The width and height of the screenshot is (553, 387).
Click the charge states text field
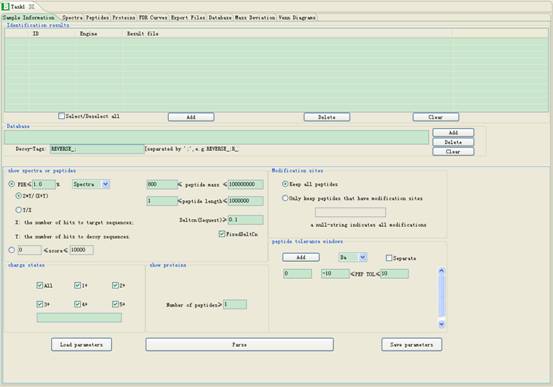pos(79,318)
